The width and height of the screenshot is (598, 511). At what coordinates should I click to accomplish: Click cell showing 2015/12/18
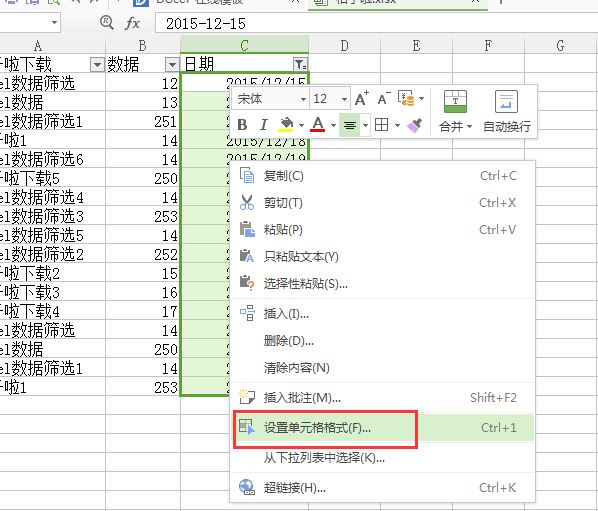(x=244, y=140)
